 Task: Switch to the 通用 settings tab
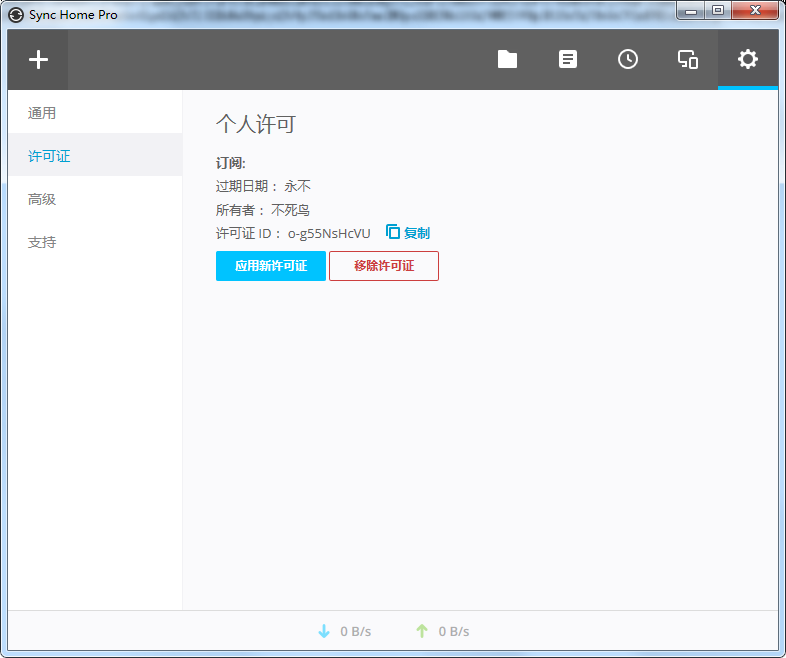pos(42,113)
